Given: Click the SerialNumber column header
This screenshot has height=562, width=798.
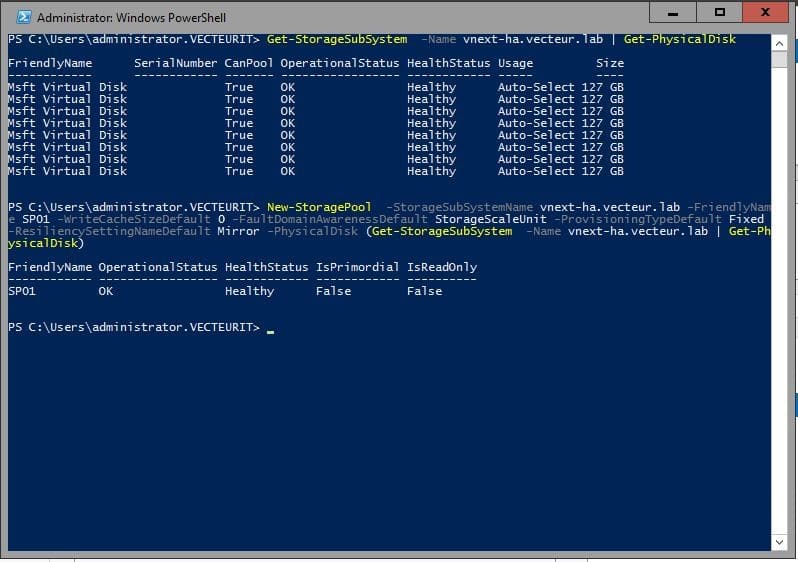Looking at the screenshot, I should [x=175, y=63].
